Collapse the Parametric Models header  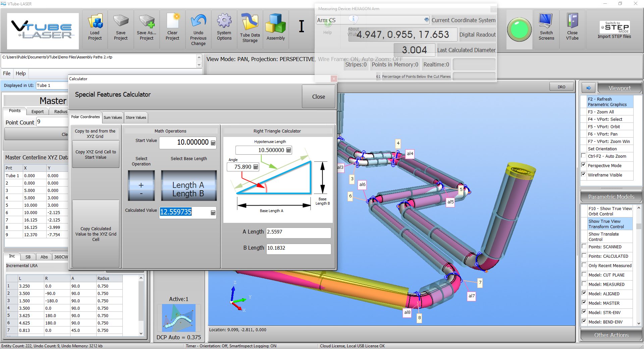(611, 197)
